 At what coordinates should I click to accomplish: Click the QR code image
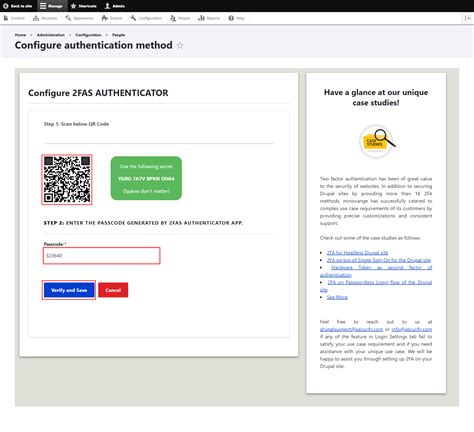tap(67, 179)
